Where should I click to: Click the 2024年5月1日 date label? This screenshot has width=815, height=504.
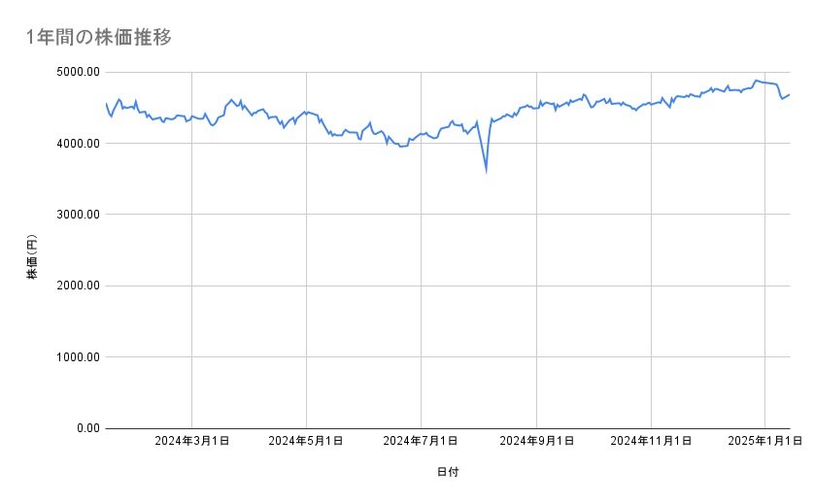pyautogui.click(x=306, y=441)
